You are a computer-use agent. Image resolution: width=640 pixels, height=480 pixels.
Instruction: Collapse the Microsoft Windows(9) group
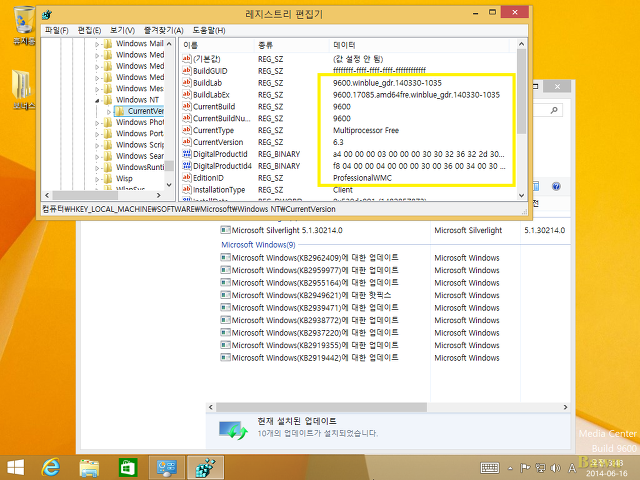[x=258, y=244]
